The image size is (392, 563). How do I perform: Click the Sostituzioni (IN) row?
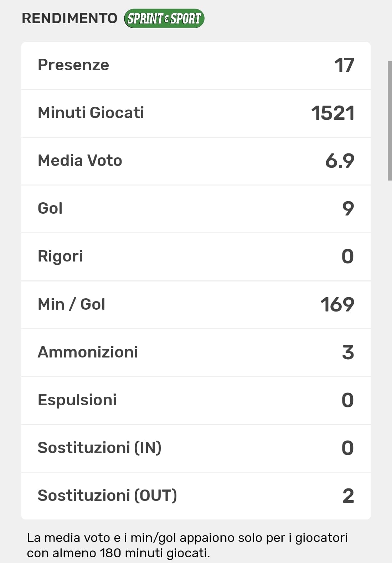pos(196,448)
